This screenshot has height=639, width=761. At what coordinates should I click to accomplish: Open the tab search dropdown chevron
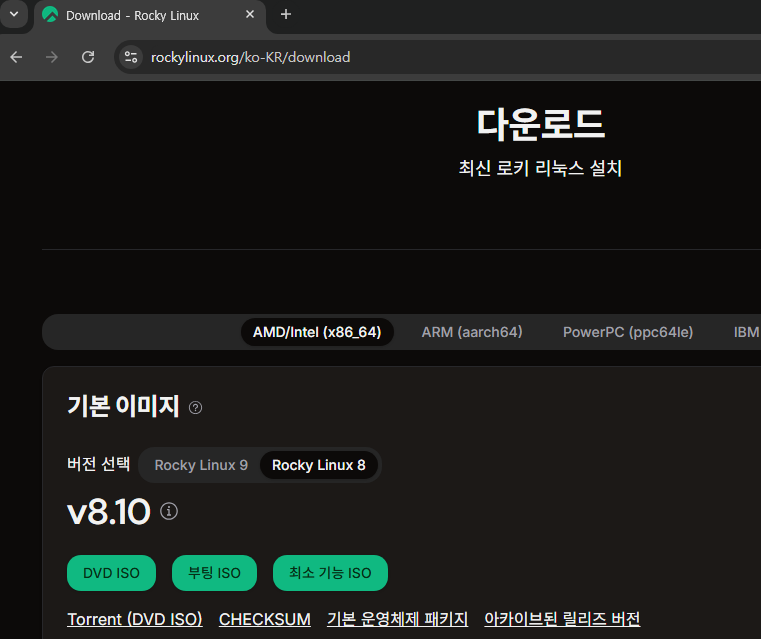[14, 14]
